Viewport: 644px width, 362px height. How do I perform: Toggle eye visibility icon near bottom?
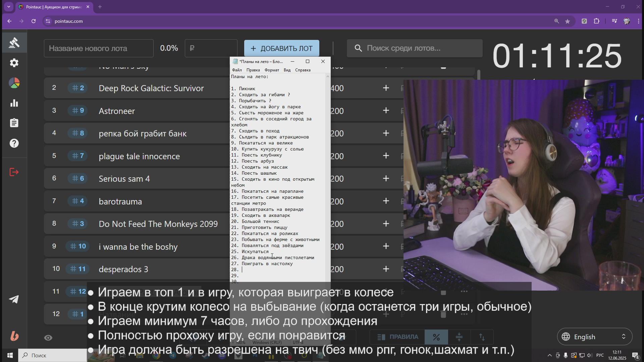(48, 338)
